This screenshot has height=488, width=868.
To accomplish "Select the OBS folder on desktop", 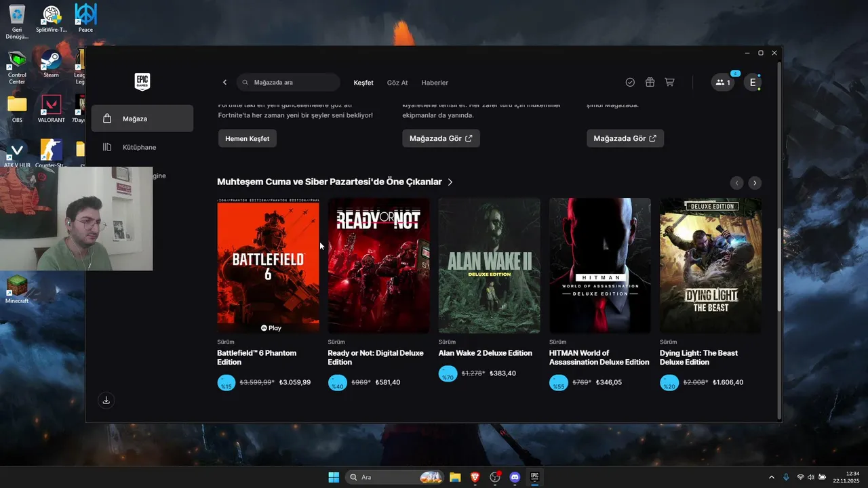I will [17, 109].
